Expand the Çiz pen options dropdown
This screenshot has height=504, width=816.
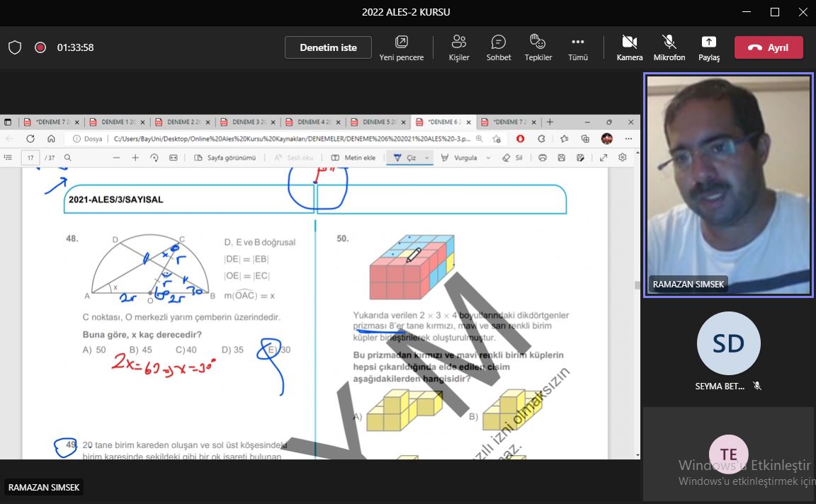coord(426,158)
